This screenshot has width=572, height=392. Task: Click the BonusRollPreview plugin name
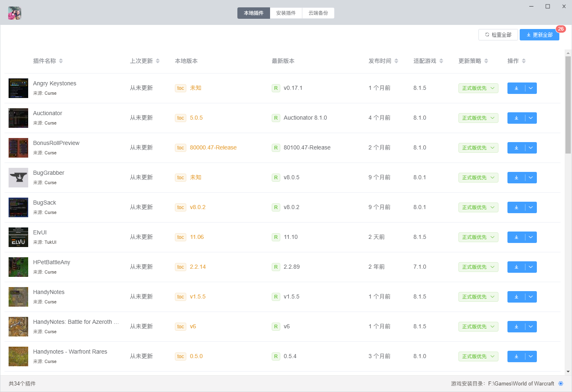[x=56, y=143]
